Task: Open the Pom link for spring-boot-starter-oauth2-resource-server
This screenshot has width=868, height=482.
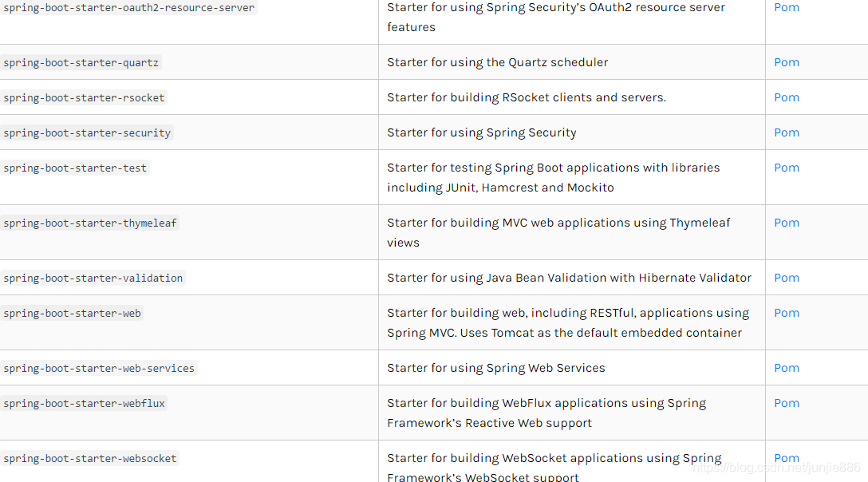Action: pyautogui.click(x=787, y=7)
